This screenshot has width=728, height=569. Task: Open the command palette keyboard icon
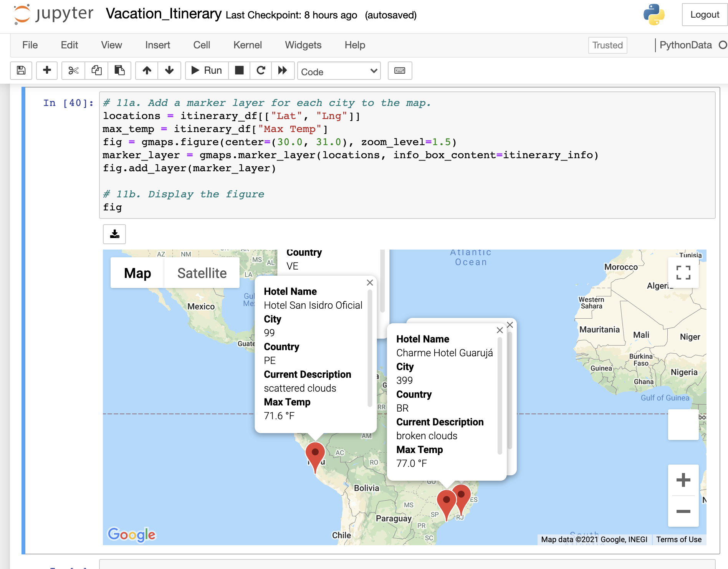(x=400, y=71)
